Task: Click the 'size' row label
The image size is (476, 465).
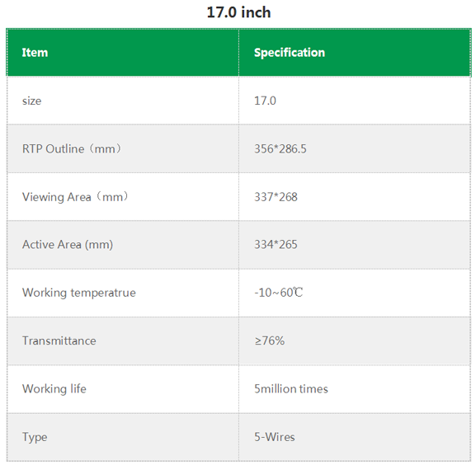Action: tap(31, 101)
